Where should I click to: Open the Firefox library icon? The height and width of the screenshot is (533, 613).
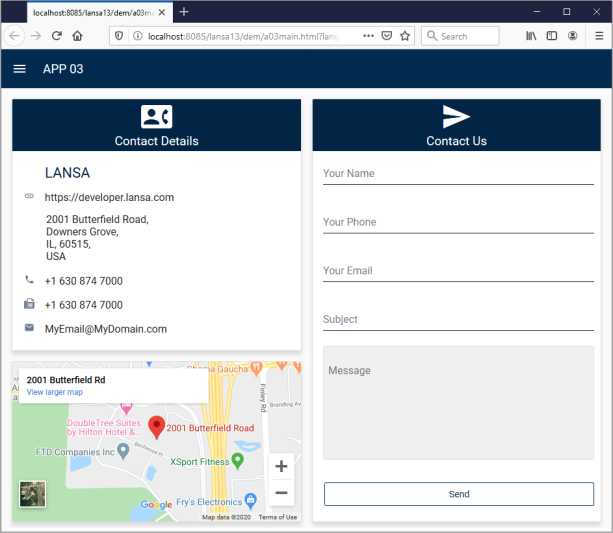click(x=531, y=36)
